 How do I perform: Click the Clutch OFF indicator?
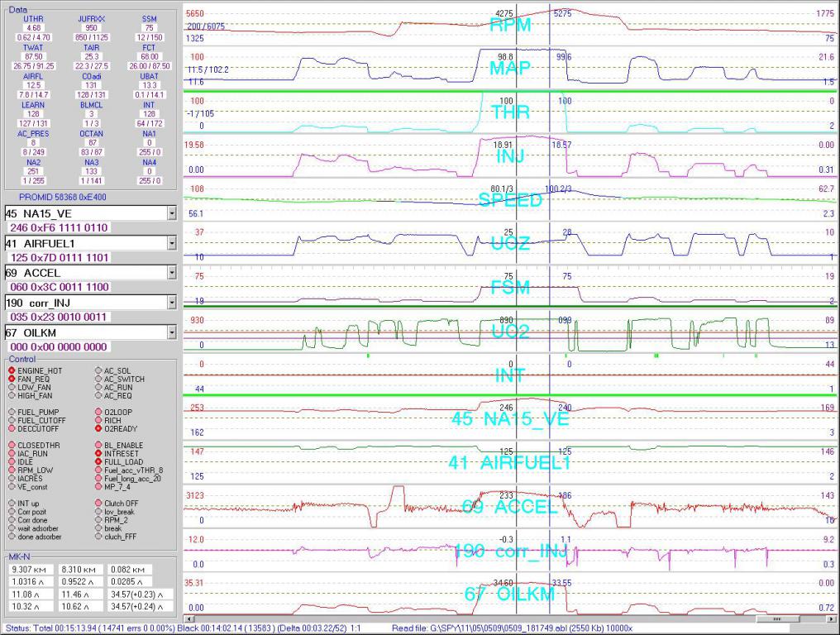[98, 504]
